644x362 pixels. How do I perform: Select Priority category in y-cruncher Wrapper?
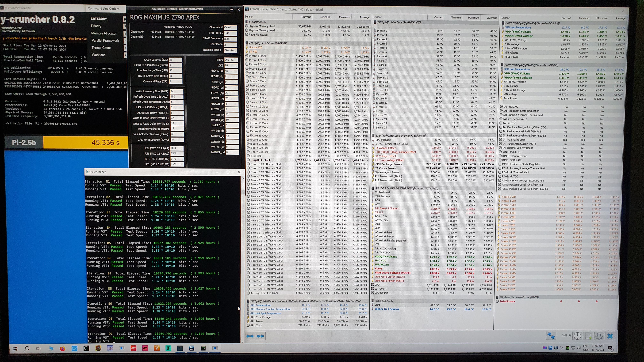(96, 26)
